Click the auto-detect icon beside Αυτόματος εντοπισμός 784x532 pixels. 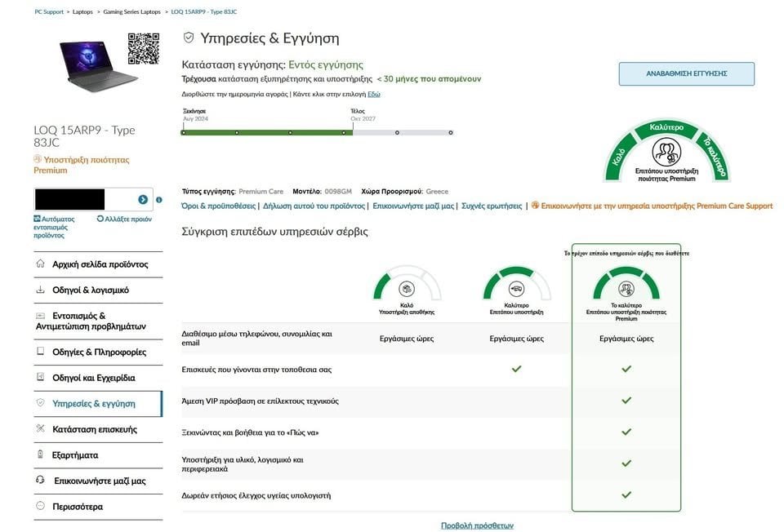point(37,219)
